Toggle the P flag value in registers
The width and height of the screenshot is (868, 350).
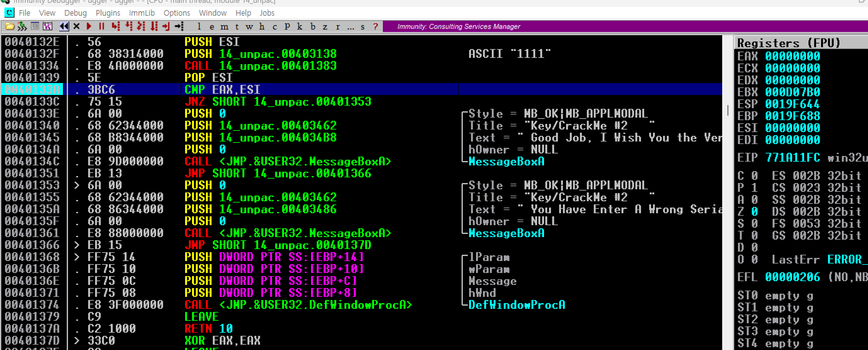click(x=754, y=188)
